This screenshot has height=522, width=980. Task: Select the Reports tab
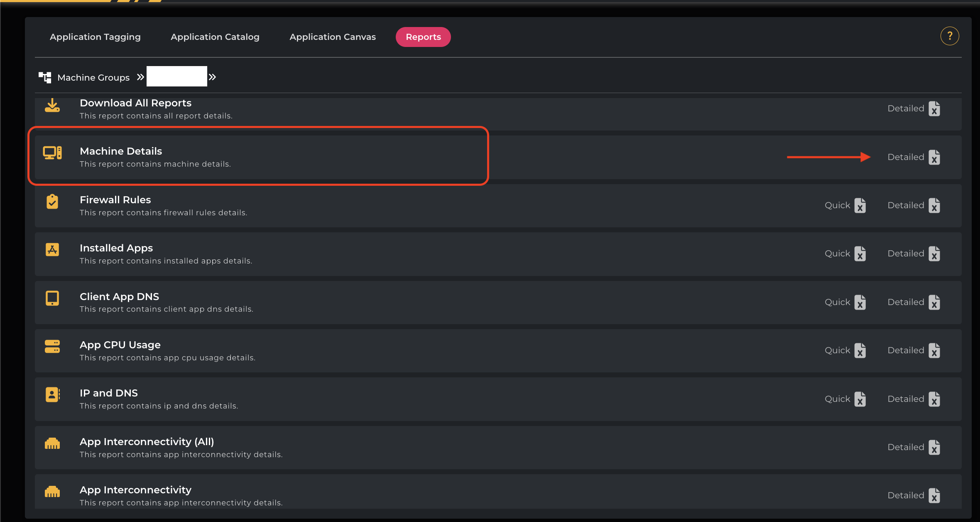423,37
